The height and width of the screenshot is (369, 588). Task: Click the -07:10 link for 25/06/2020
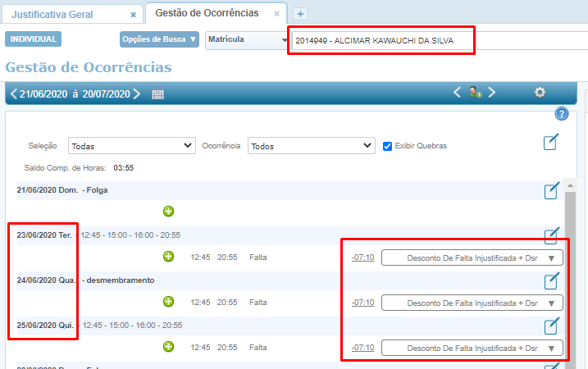[362, 347]
